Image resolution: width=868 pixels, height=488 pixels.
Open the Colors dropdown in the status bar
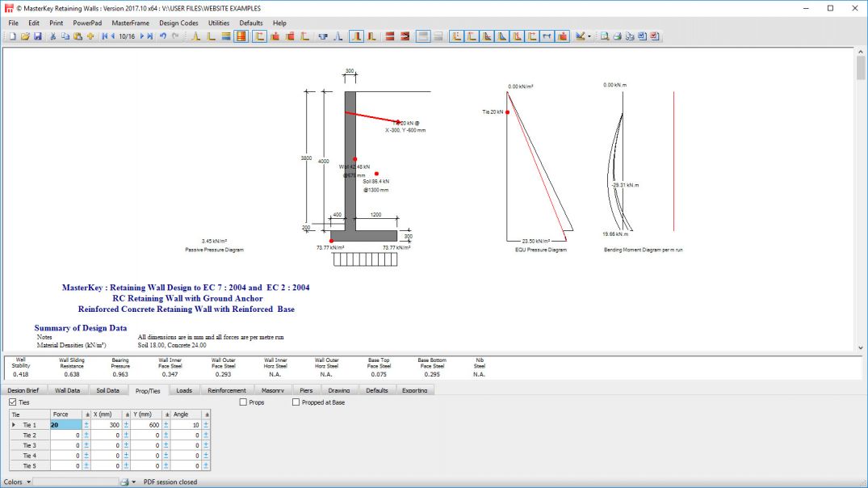point(29,482)
